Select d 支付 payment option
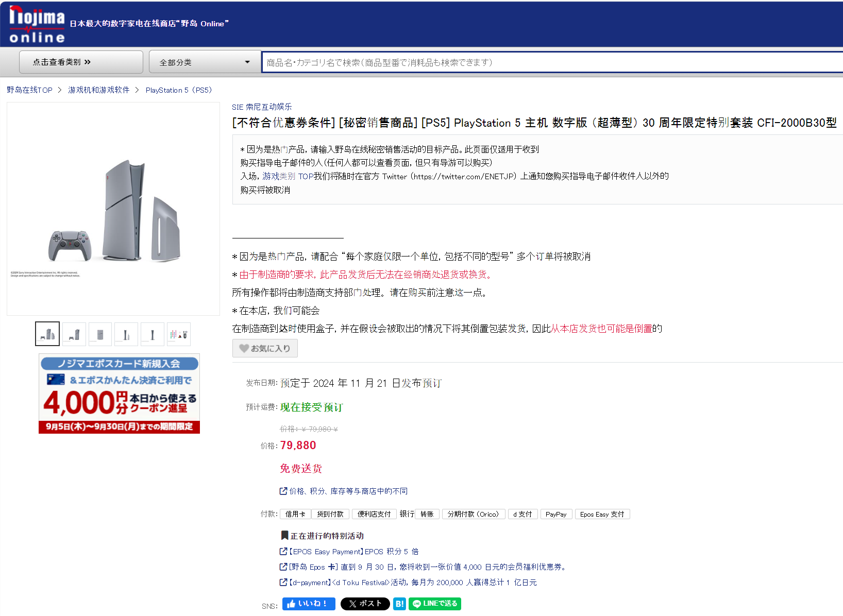The height and width of the screenshot is (616, 843). click(522, 514)
